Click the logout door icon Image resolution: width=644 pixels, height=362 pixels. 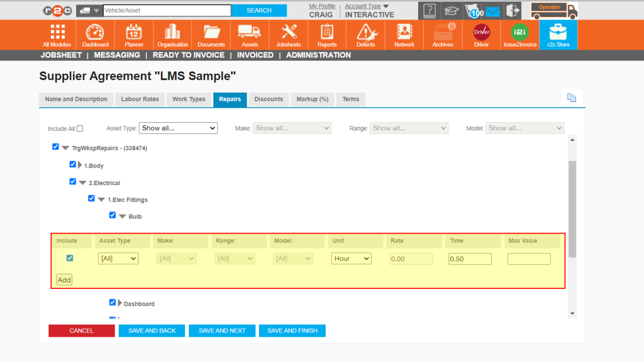click(x=513, y=10)
